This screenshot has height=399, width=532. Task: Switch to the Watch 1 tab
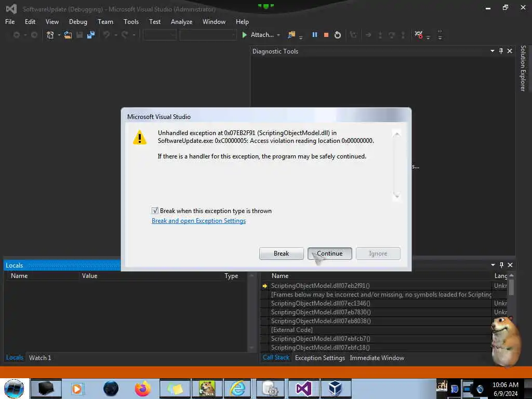point(40,357)
